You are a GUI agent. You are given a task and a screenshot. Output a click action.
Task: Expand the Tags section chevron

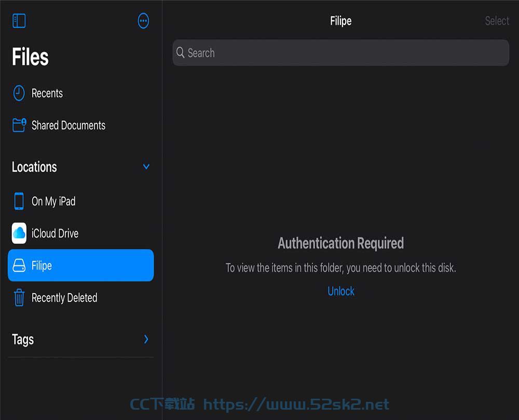[146, 339]
